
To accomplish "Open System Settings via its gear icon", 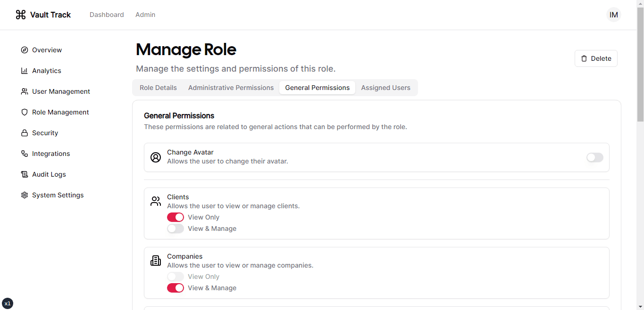I will [25, 195].
